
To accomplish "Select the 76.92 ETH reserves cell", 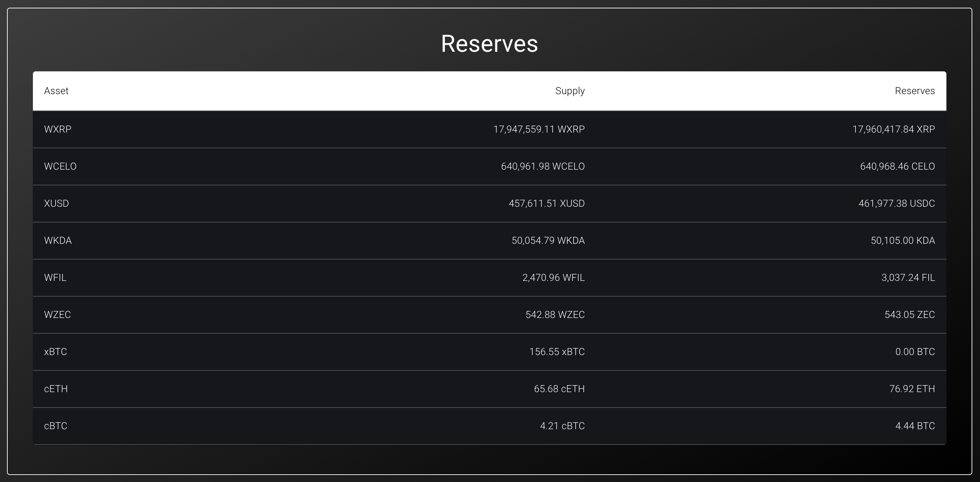I will coord(911,389).
